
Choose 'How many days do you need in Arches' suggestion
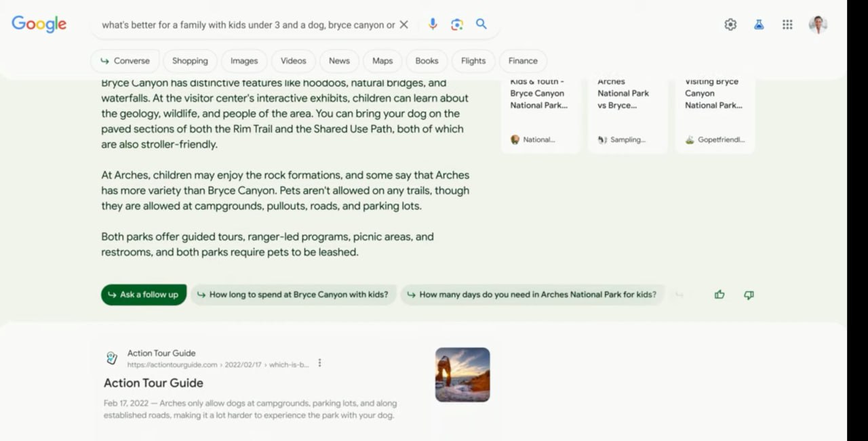(532, 295)
